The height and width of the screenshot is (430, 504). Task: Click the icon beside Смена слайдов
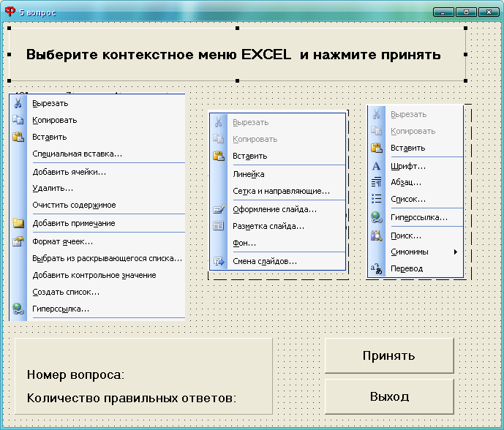(x=219, y=261)
